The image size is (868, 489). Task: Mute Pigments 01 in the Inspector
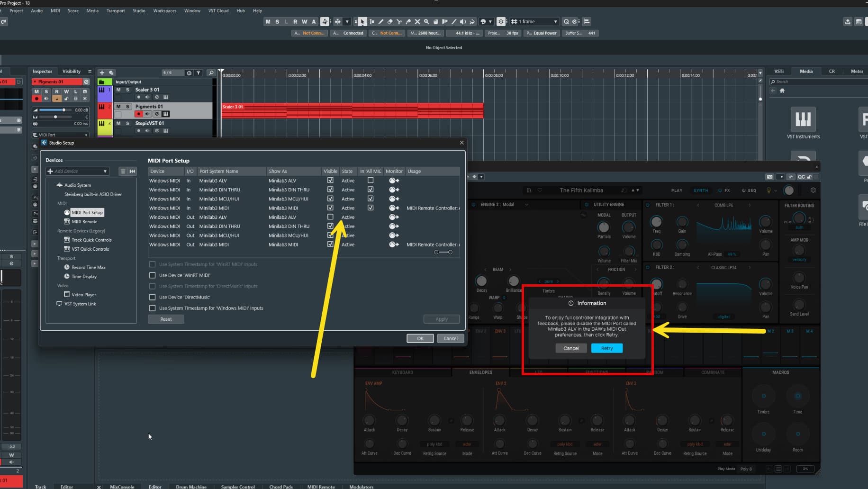(36, 91)
